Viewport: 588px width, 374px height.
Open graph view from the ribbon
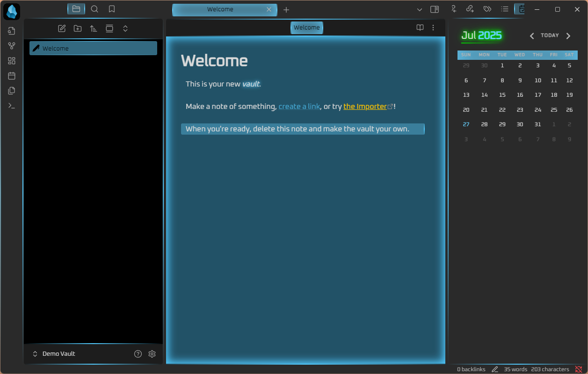click(12, 46)
